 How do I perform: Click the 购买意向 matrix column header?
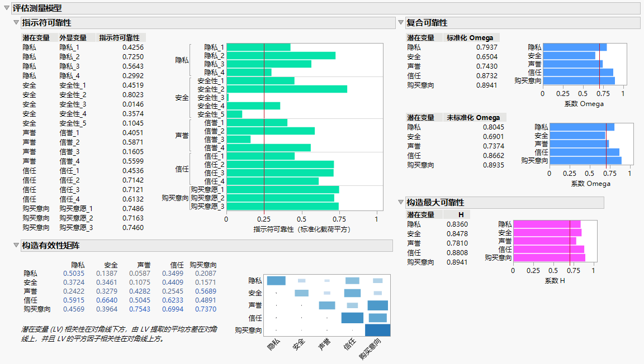click(x=203, y=265)
